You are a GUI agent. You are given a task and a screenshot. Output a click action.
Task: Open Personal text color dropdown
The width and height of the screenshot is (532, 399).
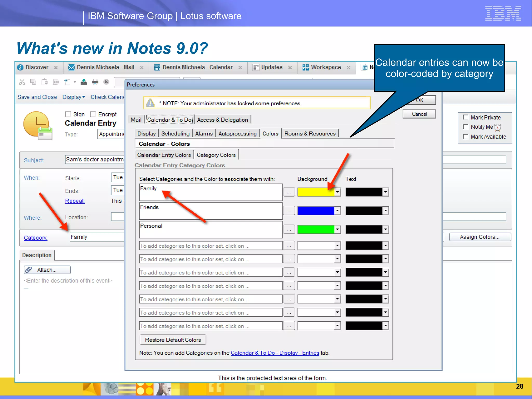click(385, 230)
